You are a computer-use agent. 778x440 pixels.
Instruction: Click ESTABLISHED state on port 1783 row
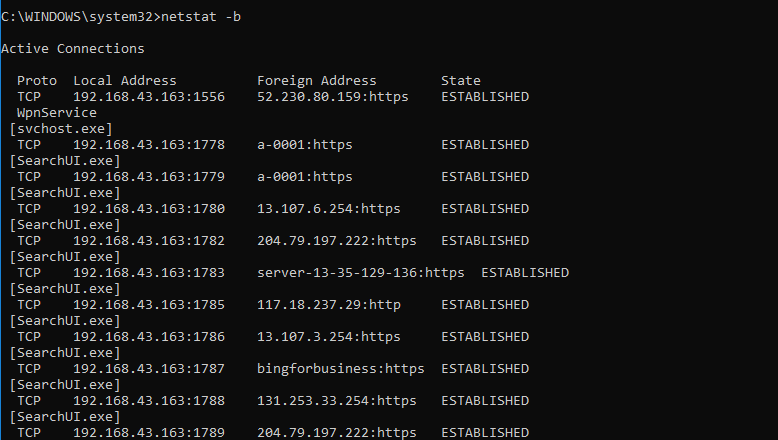tap(525, 273)
